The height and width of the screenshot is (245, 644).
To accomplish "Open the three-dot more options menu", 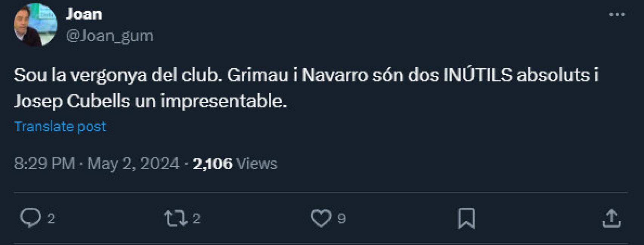I will pos(617,15).
